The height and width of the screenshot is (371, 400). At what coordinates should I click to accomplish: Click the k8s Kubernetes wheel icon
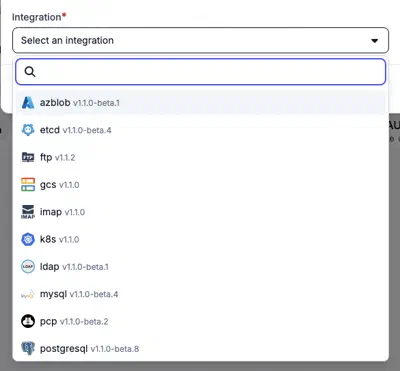pyautogui.click(x=28, y=239)
